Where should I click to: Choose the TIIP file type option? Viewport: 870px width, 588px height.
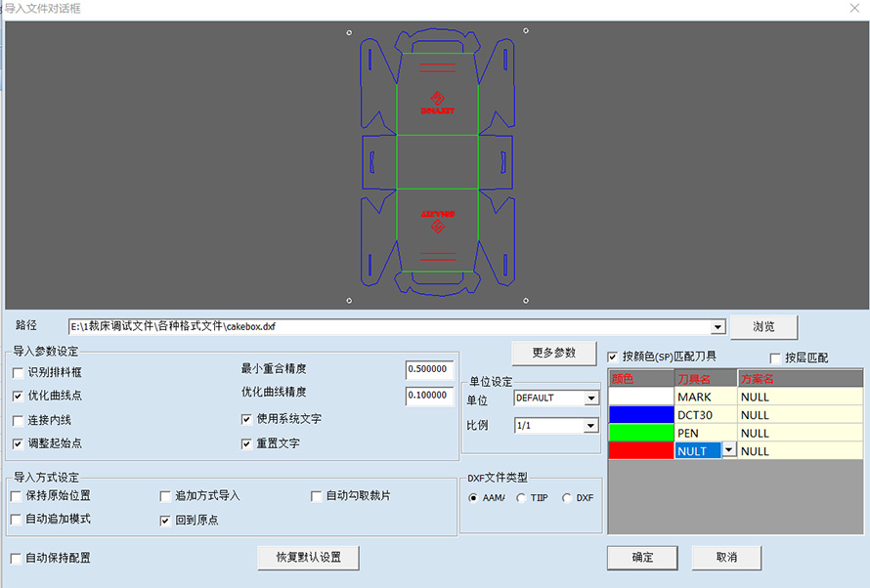522,498
